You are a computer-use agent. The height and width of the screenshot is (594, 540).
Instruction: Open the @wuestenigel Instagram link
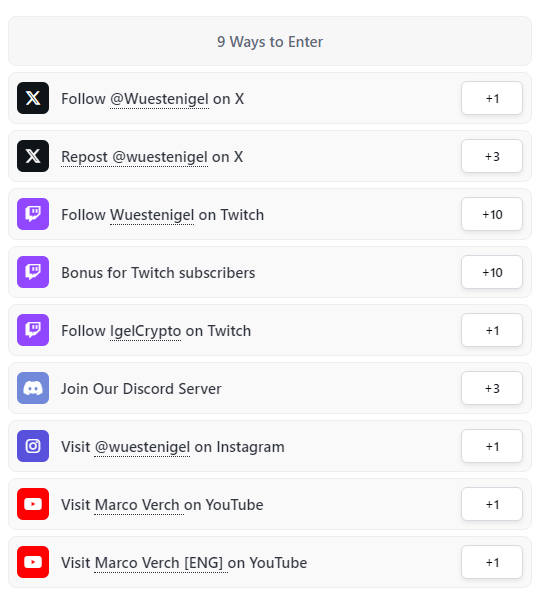pyautogui.click(x=142, y=447)
